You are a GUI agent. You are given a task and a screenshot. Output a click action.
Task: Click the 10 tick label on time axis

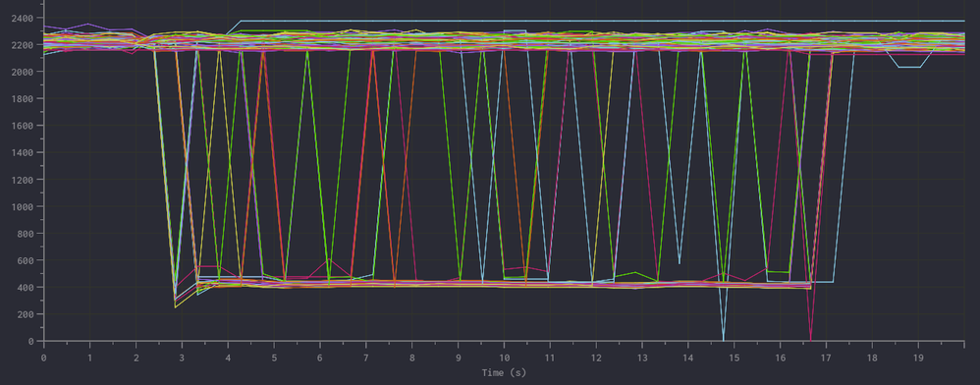(504, 358)
